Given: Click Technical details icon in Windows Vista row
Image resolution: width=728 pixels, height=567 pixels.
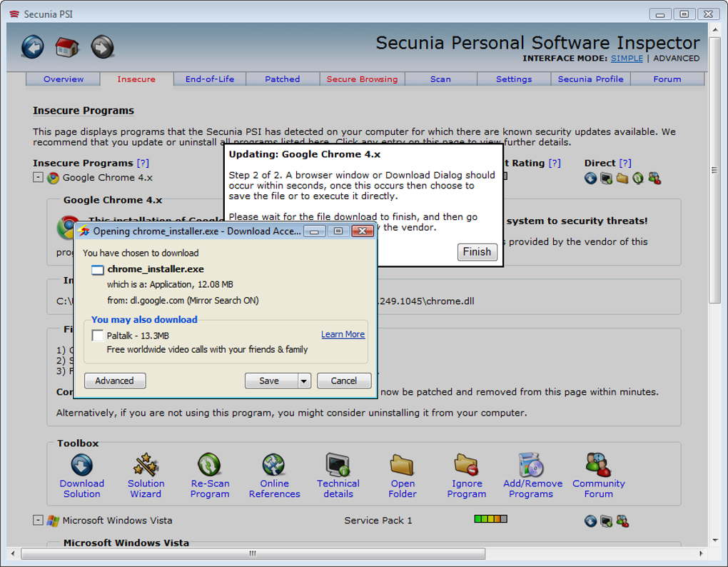Looking at the screenshot, I should (x=607, y=521).
